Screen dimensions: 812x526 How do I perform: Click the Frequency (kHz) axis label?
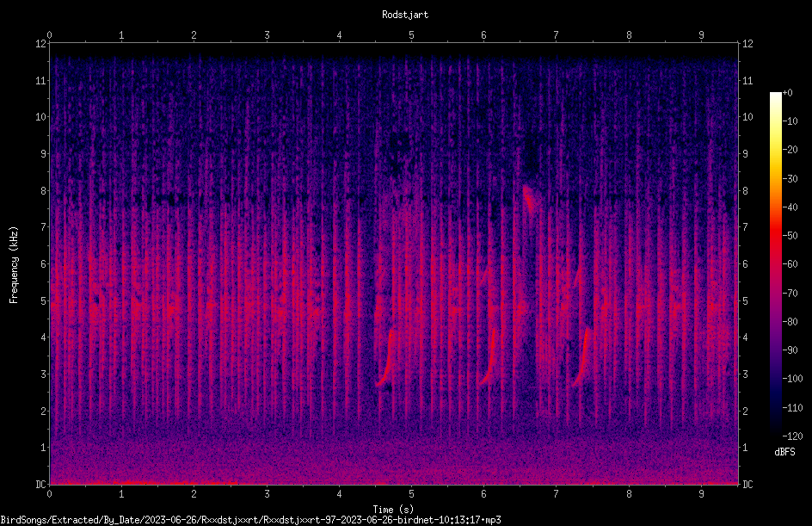14,265
